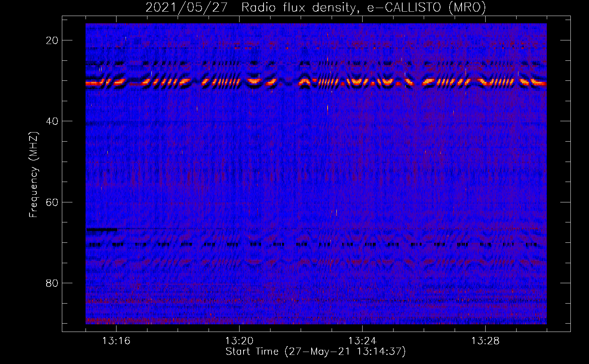Click the '20' frequency tick label
The image size is (589, 364).
click(52, 40)
